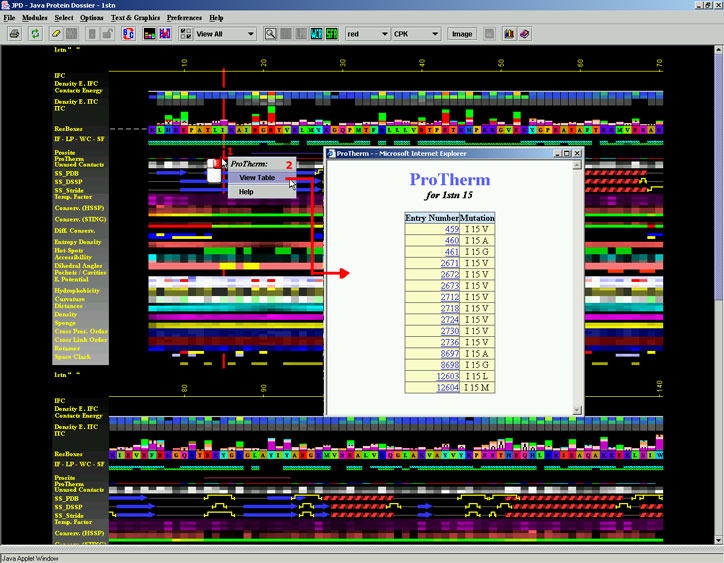Click the red and blue ABC icon
The width and height of the screenshot is (724, 563).
click(x=128, y=34)
